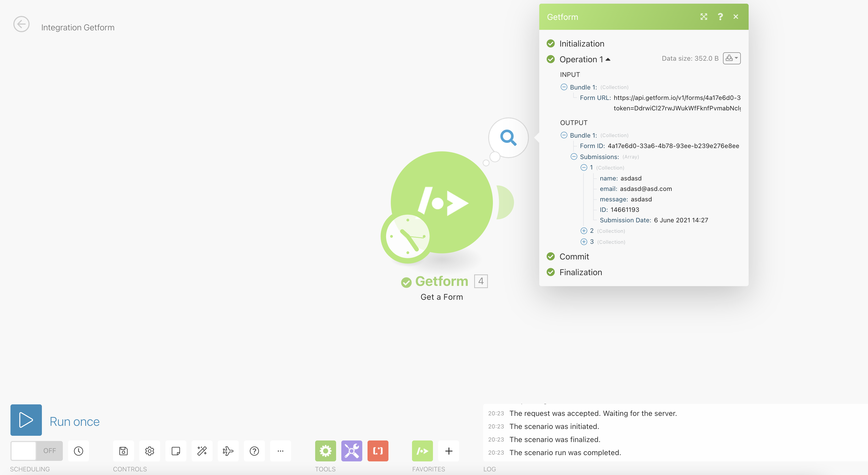The height and width of the screenshot is (475, 868).
Task: Open the green Flow control tools icon
Action: pyautogui.click(x=326, y=451)
